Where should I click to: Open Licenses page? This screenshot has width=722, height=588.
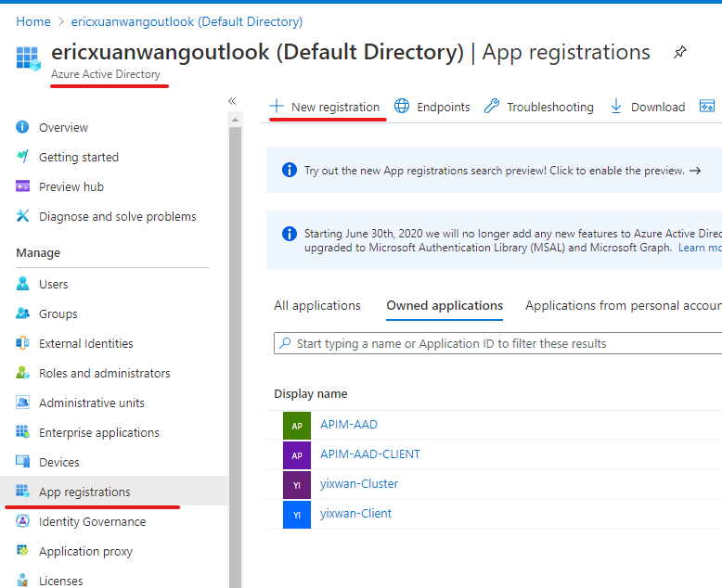(x=60, y=582)
